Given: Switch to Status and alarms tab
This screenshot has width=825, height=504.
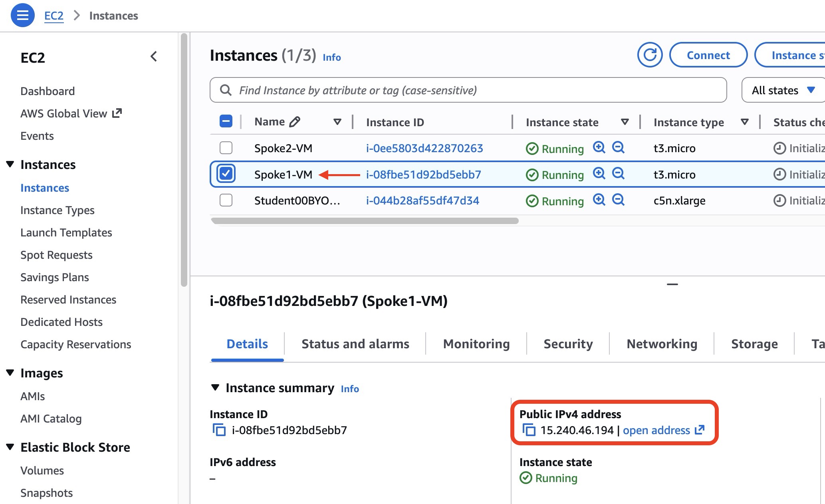Looking at the screenshot, I should pos(355,344).
